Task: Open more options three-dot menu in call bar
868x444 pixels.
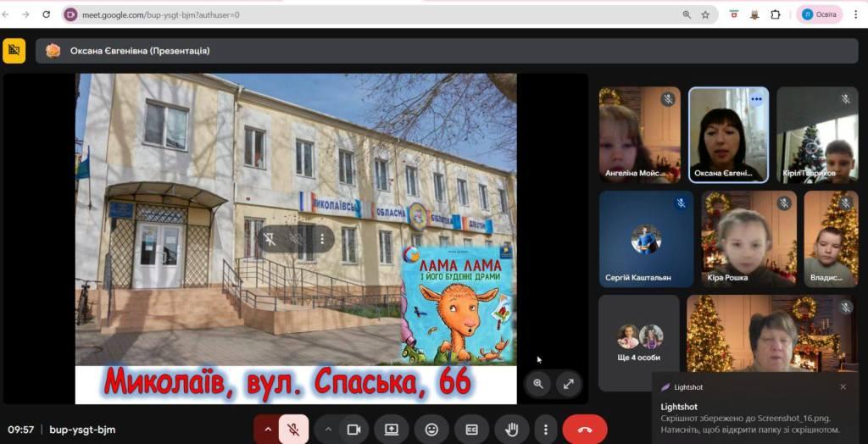Action: [x=547, y=430]
